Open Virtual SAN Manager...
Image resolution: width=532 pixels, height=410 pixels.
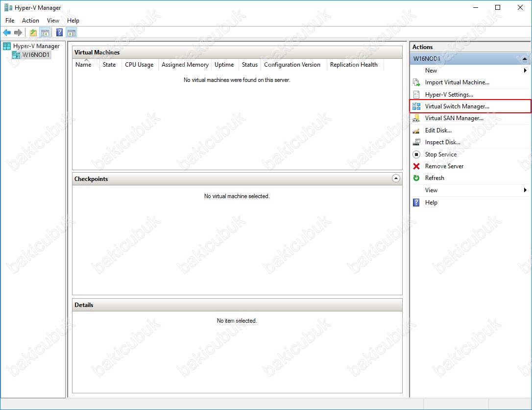click(454, 118)
